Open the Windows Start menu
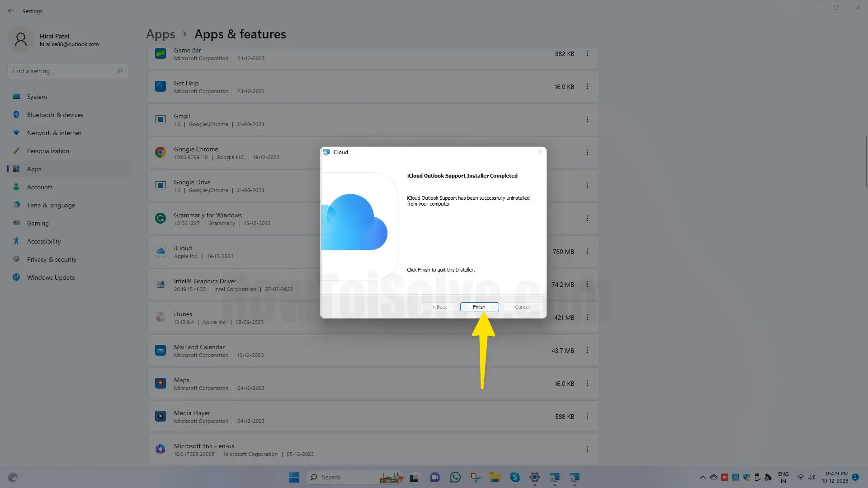This screenshot has height=488, width=868. click(x=294, y=477)
